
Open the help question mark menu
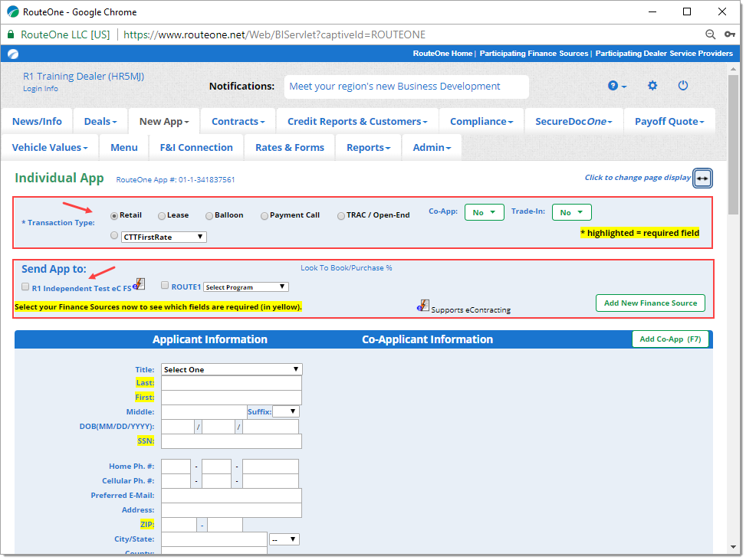617,86
